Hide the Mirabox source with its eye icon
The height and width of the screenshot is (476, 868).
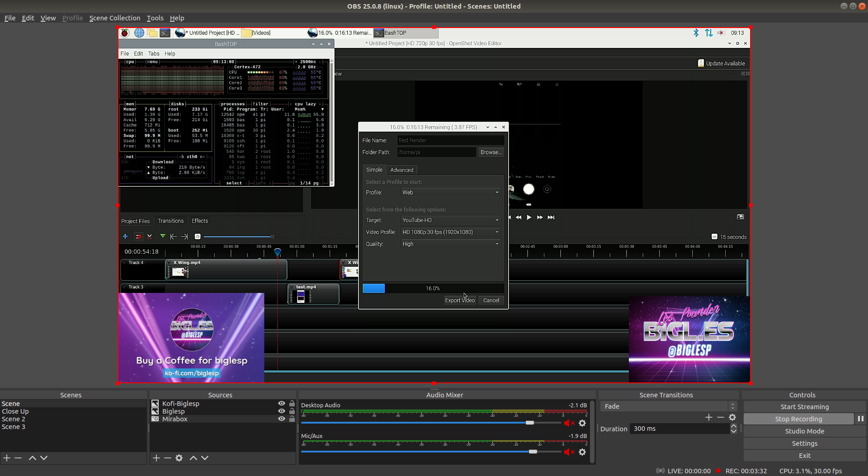pos(282,419)
